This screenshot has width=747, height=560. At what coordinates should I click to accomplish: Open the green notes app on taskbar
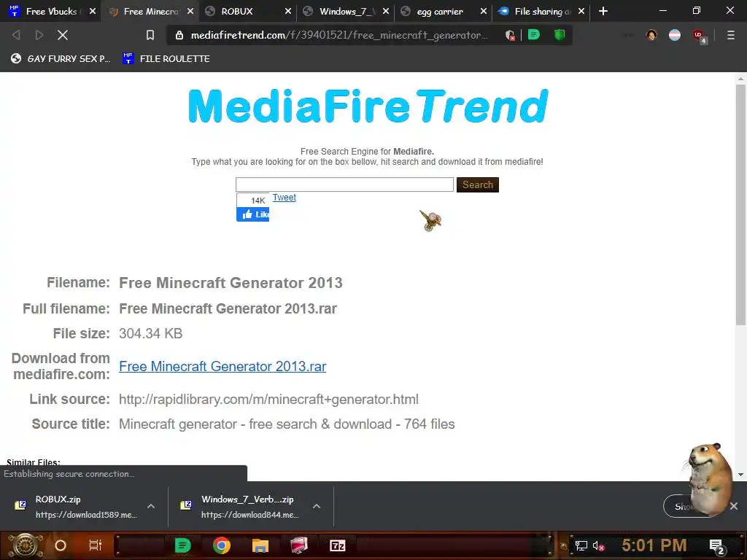182,545
